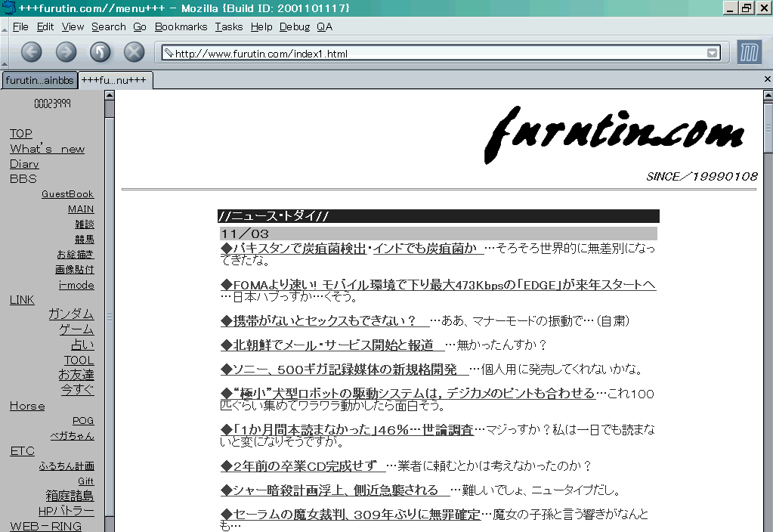
Task: Click the sidebar frame scroll-up arrow
Action: coord(110,94)
